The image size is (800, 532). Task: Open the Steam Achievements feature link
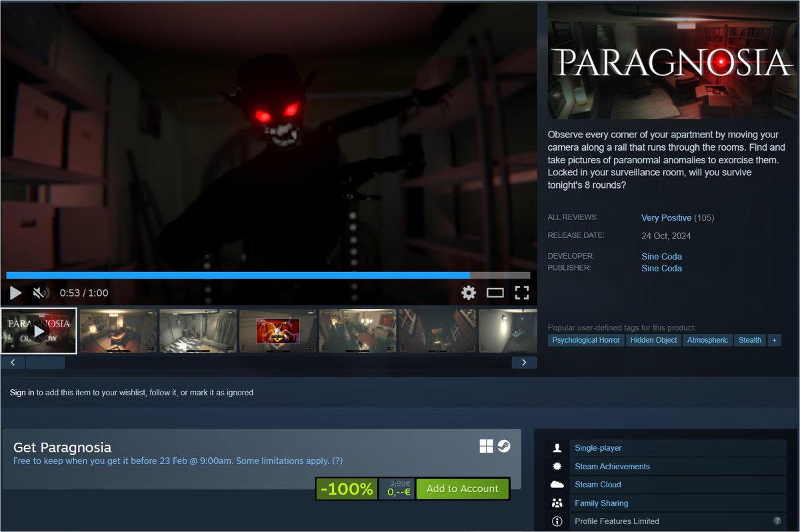pyautogui.click(x=612, y=467)
